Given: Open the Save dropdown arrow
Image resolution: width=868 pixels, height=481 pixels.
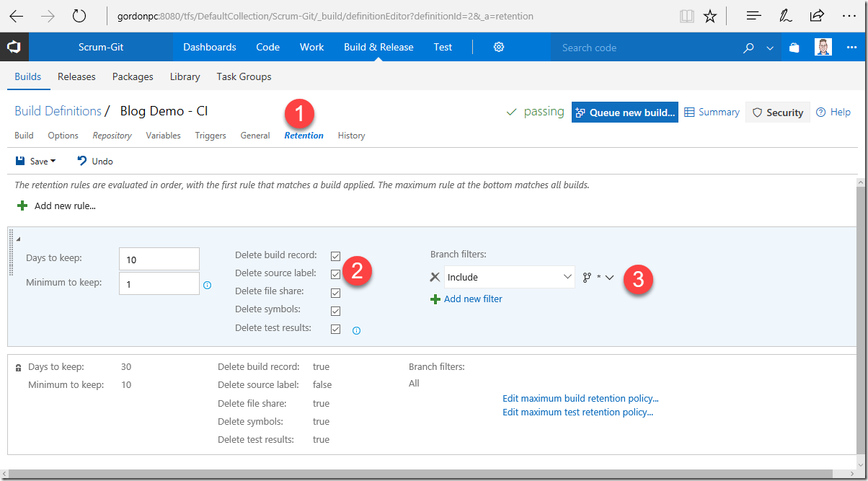Looking at the screenshot, I should tap(53, 161).
